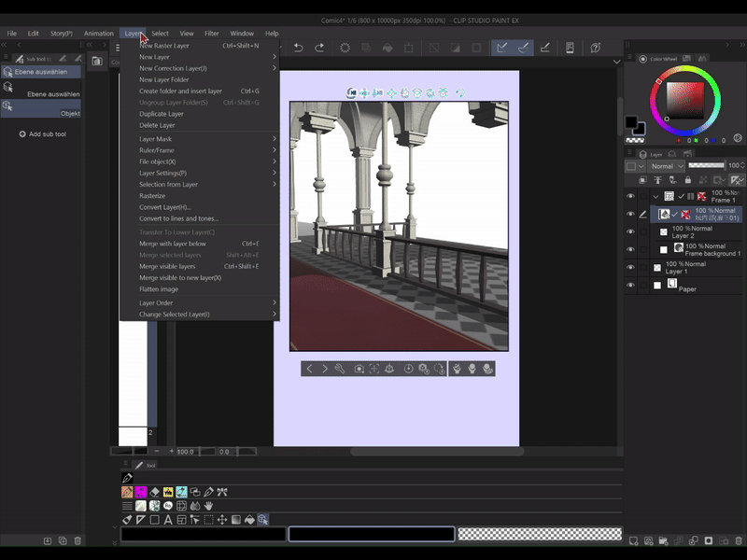Hide the Paper layer with eye icon
The image size is (747, 560).
(630, 286)
